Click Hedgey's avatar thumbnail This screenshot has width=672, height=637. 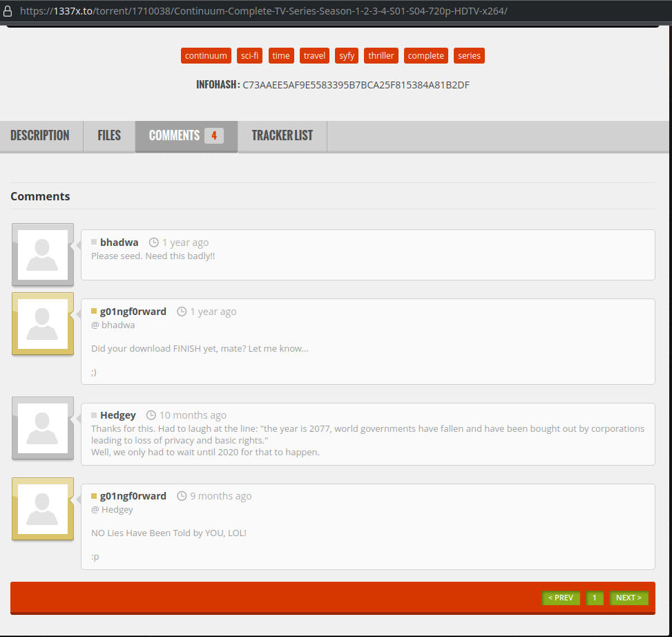(43, 428)
